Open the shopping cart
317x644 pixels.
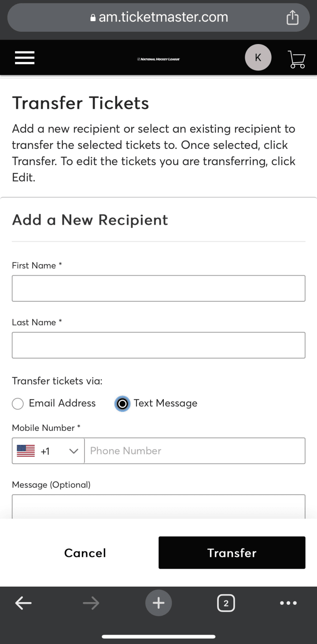[297, 59]
